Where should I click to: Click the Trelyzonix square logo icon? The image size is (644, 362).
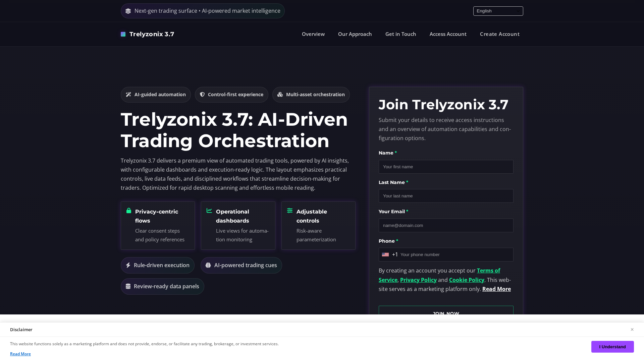(123, 34)
